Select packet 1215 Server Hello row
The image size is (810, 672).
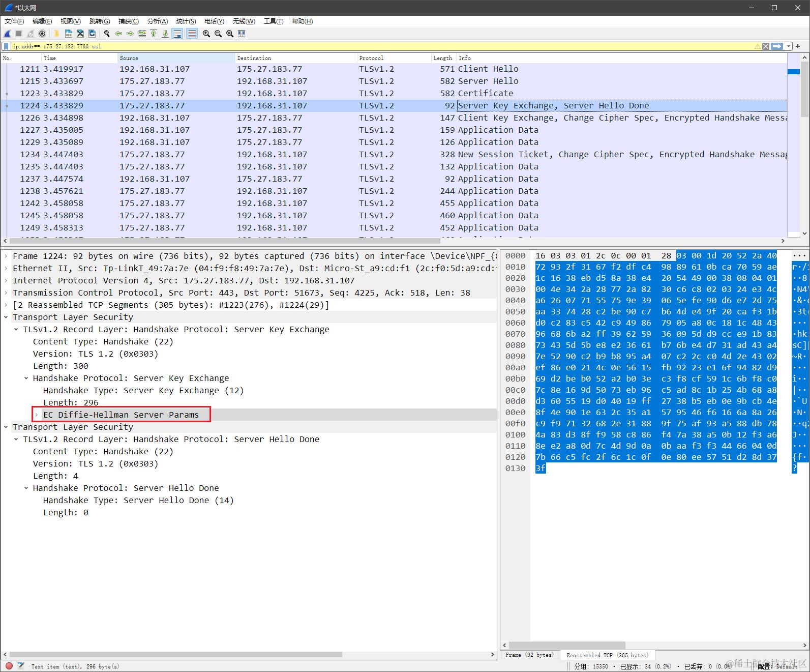click(394, 81)
